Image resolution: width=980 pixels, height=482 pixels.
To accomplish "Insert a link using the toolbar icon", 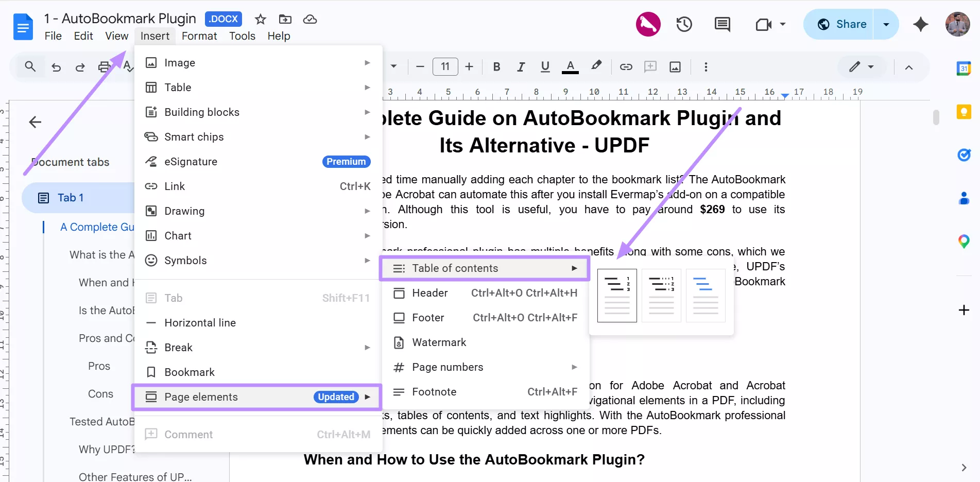I will pos(626,66).
